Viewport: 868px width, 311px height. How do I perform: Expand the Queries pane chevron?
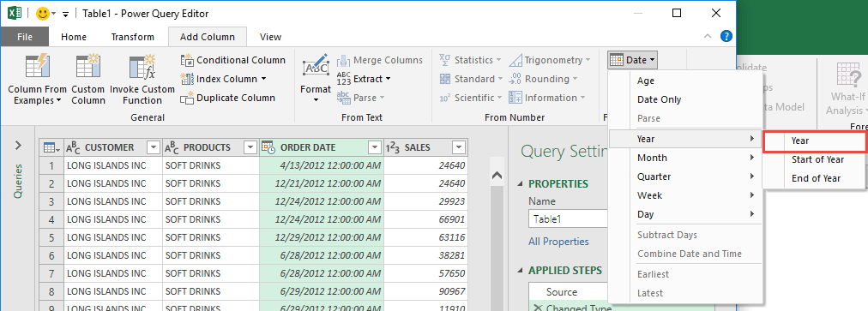coord(18,146)
